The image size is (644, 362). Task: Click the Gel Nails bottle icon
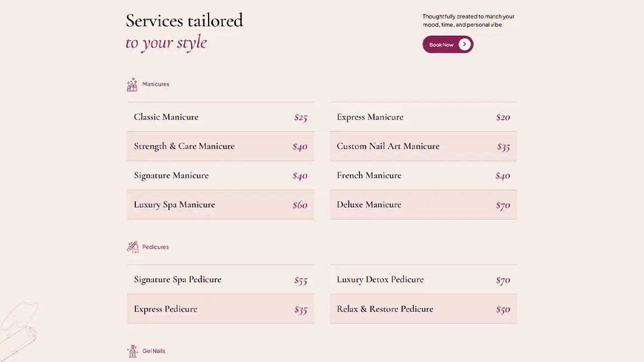click(132, 351)
